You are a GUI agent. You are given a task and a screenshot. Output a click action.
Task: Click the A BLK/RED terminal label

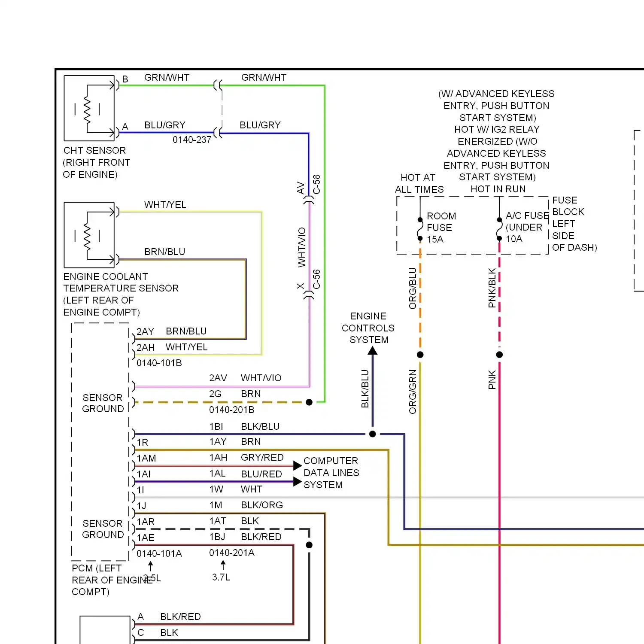click(169, 617)
